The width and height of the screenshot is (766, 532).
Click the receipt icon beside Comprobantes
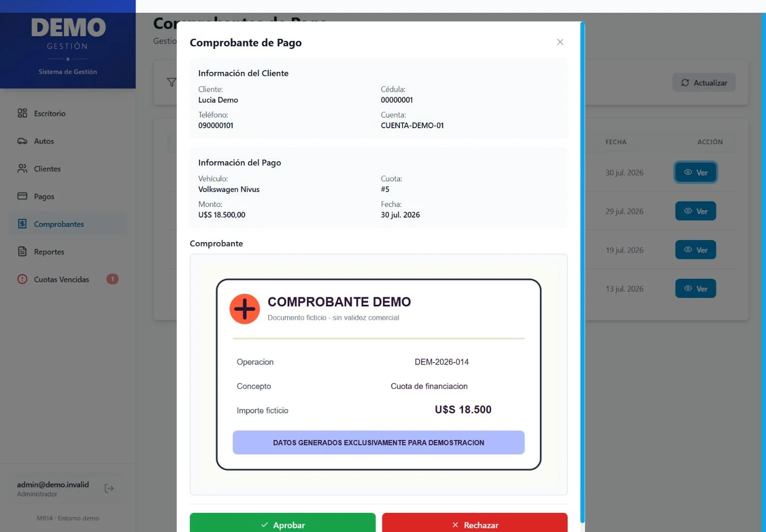[22, 224]
